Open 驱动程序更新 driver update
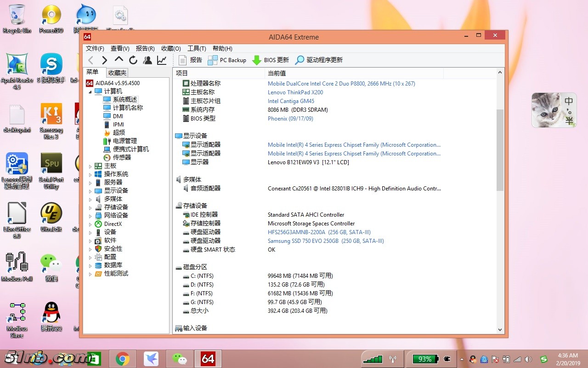588x368 pixels. click(319, 60)
